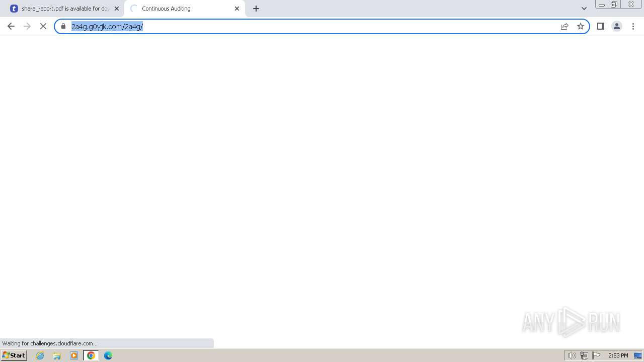Toggle the Chrome side panel
The width and height of the screenshot is (644, 362).
[x=601, y=26]
